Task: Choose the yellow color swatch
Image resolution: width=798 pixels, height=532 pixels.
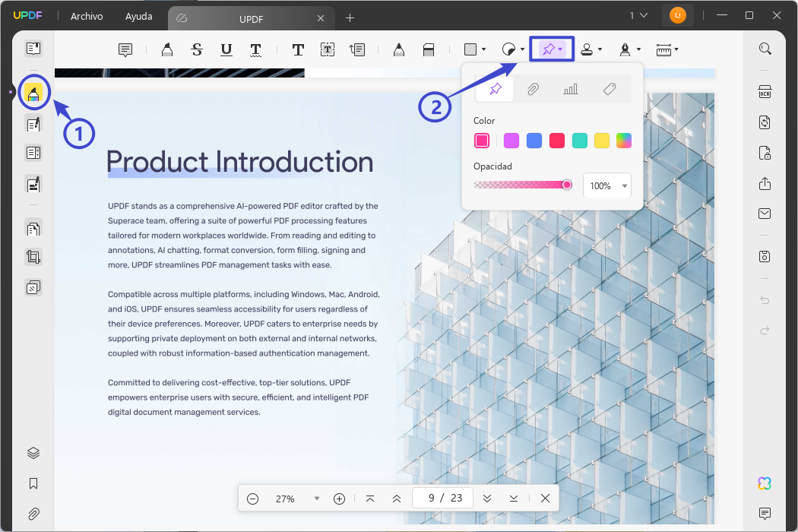Action: 602,141
